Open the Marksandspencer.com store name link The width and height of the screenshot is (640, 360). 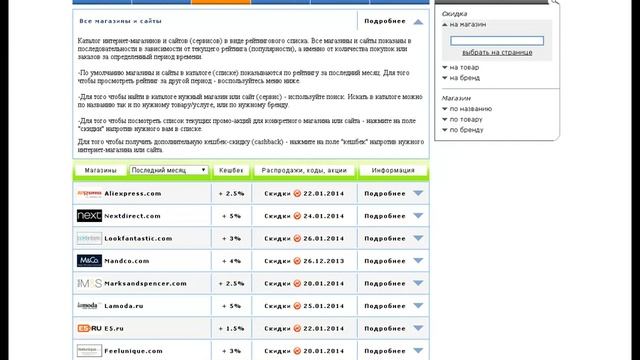click(145, 283)
